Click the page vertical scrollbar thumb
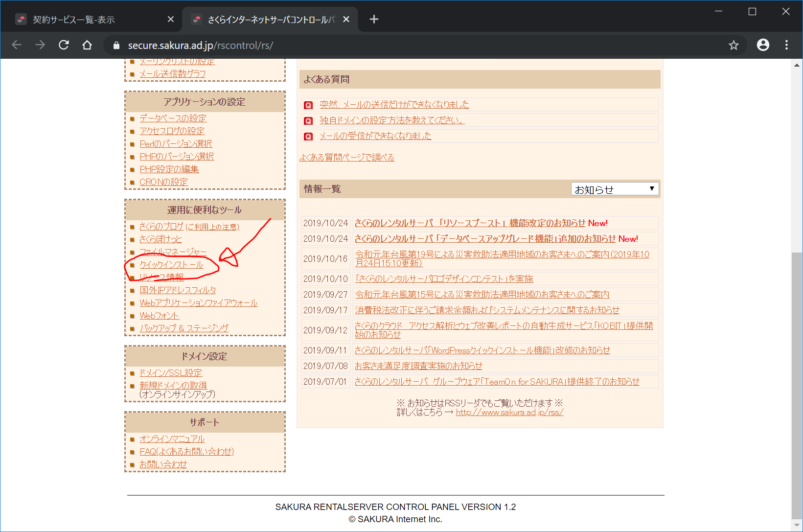 click(x=797, y=386)
